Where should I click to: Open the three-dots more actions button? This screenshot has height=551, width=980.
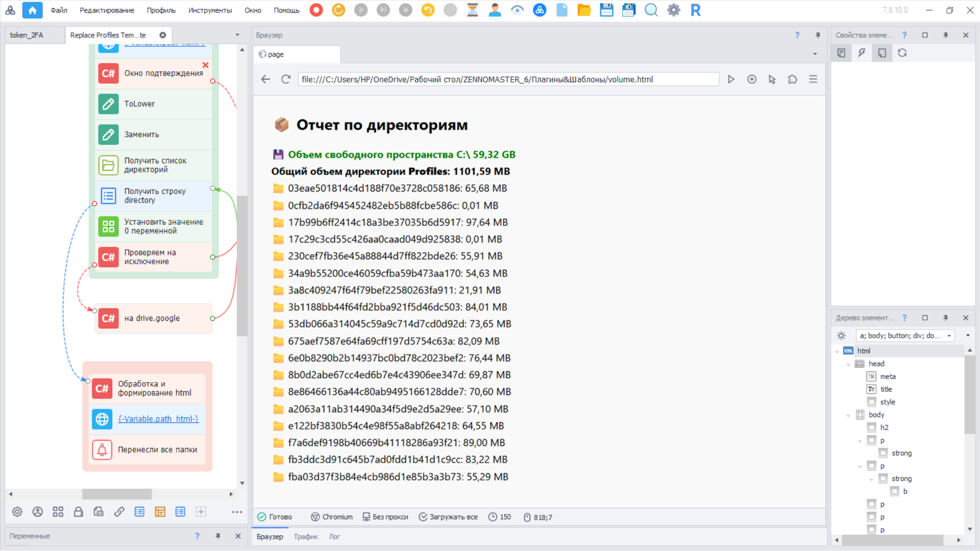[237, 512]
